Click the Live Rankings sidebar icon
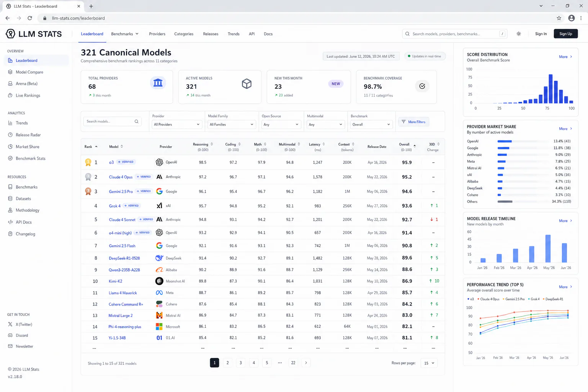Viewport: 588px width, 392px height. 10,95
